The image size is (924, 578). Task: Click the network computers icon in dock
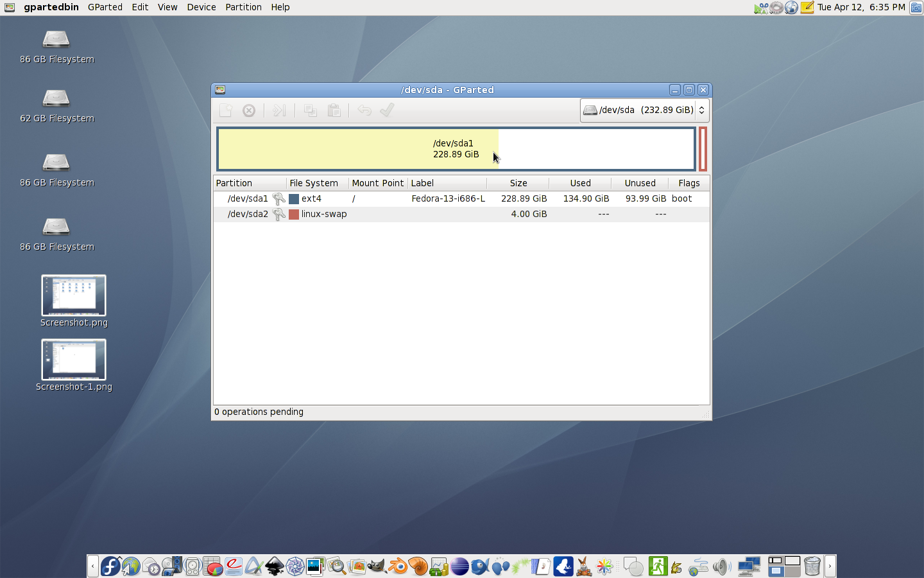[x=748, y=566]
